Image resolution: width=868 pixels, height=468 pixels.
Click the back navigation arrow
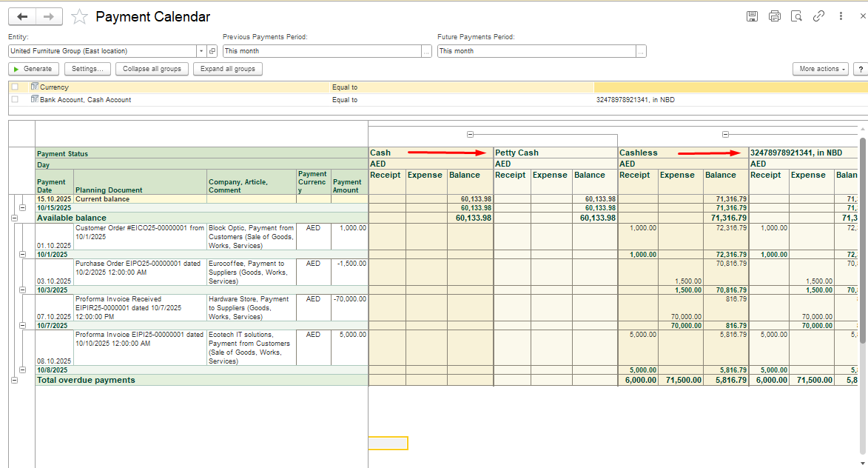tap(22, 16)
